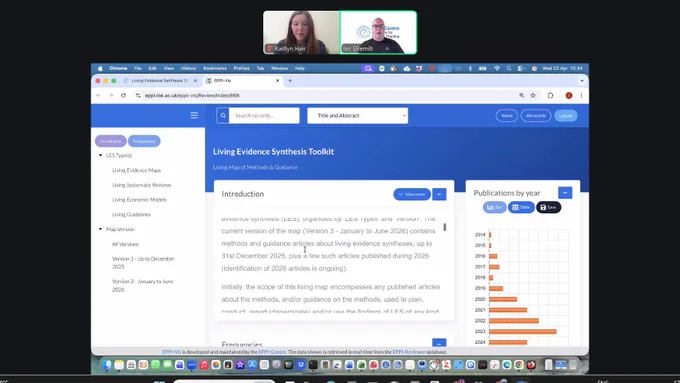Click the purple pill left of Frequencies

(x=111, y=141)
